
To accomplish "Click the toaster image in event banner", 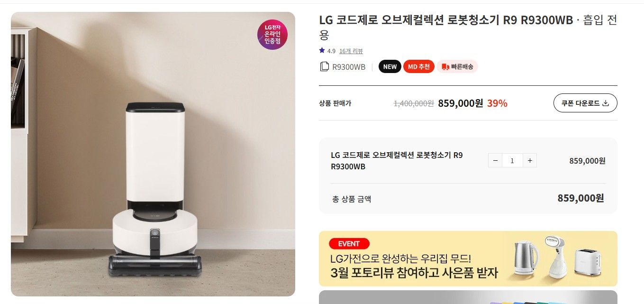I will pos(588,263).
